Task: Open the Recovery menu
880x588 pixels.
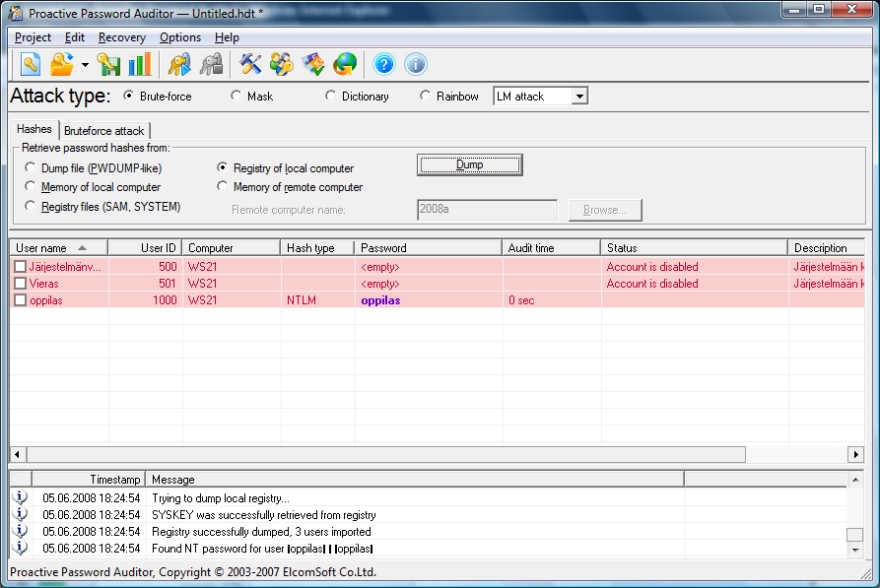Action: coord(122,37)
